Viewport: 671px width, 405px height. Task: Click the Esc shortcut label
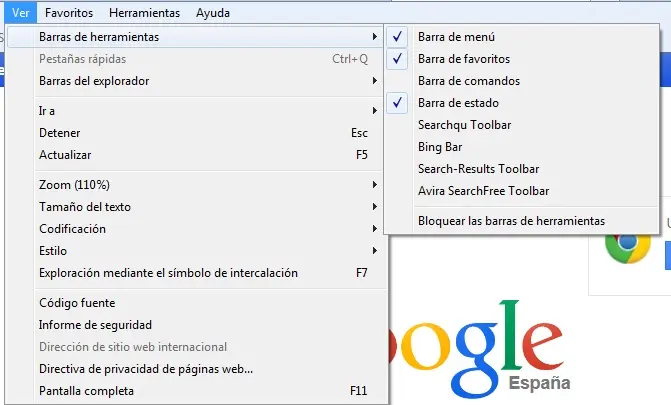(359, 133)
